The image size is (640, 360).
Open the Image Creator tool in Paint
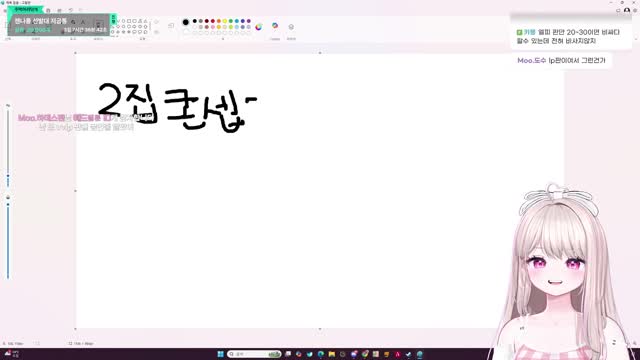275,26
